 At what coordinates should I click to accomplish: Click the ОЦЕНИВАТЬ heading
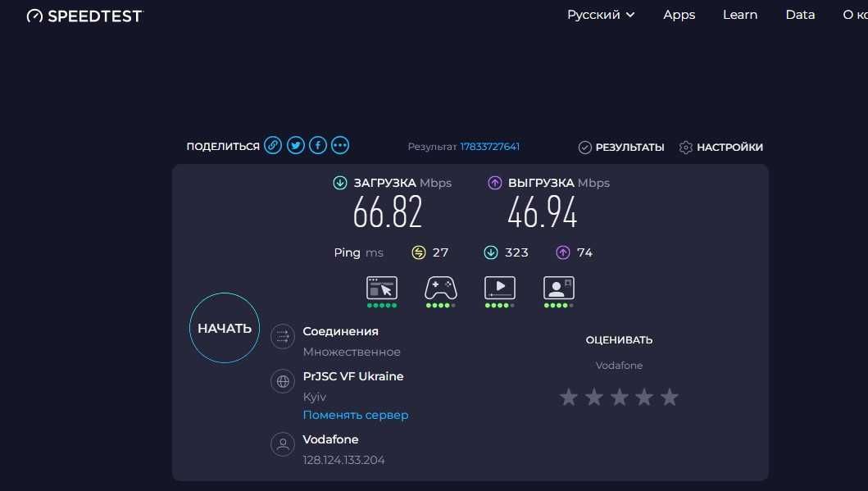coord(619,340)
